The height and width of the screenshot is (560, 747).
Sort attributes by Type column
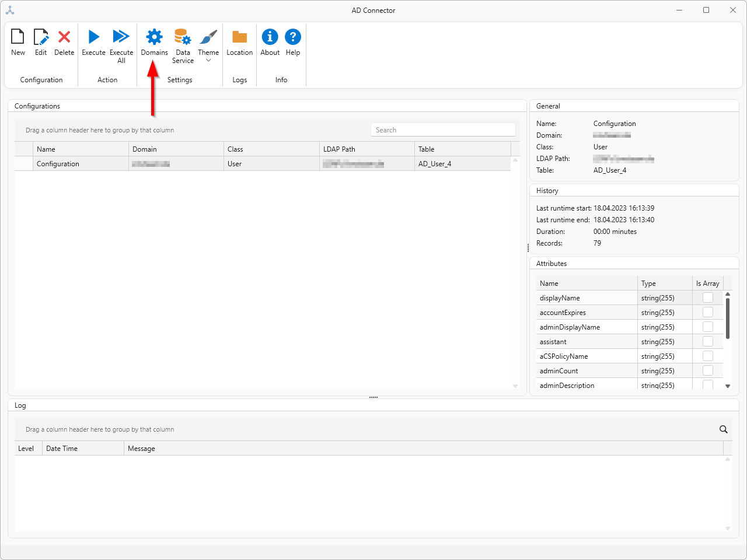pyautogui.click(x=665, y=283)
